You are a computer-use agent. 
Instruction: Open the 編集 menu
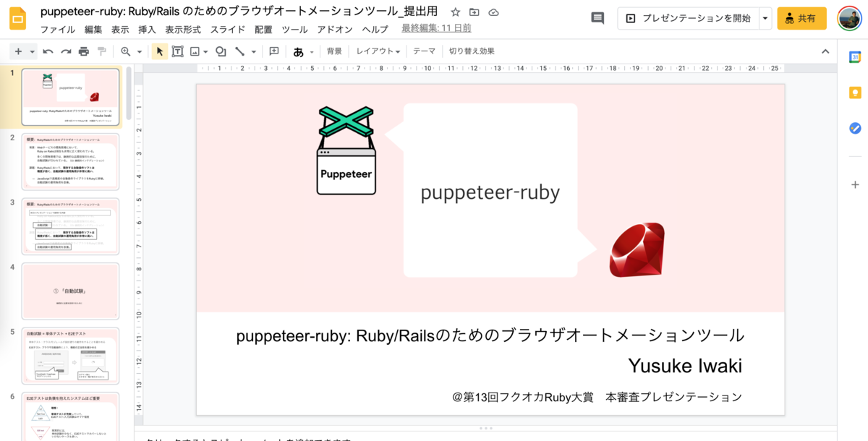click(93, 29)
